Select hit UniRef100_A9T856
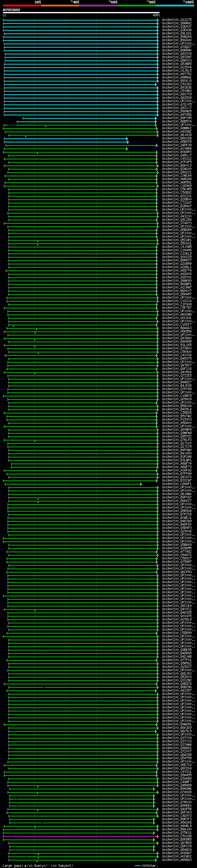Screen dimensions: 197x868 click(x=177, y=115)
